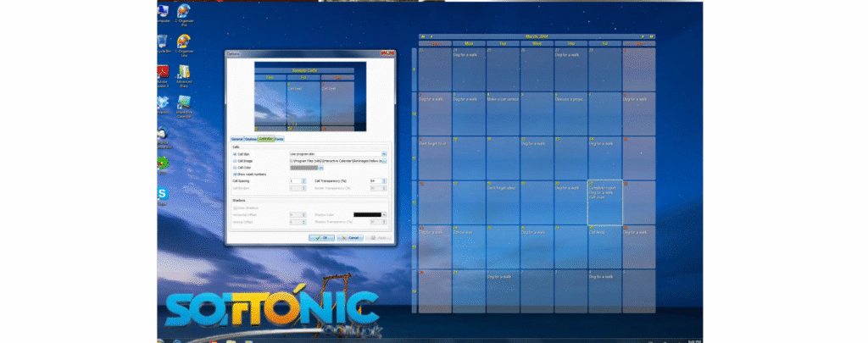868x343 pixels.
Task: Open the C-Organizer Lite desktop icon
Action: 184,47
